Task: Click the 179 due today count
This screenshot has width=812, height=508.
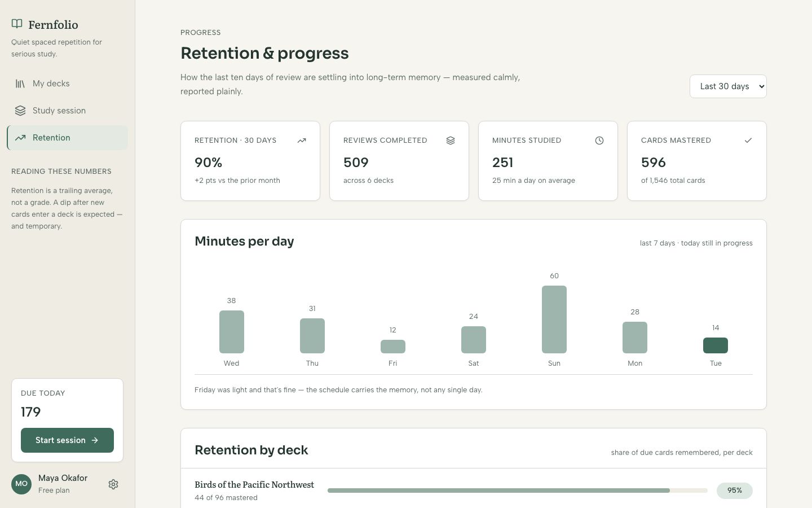Action: pos(30,412)
